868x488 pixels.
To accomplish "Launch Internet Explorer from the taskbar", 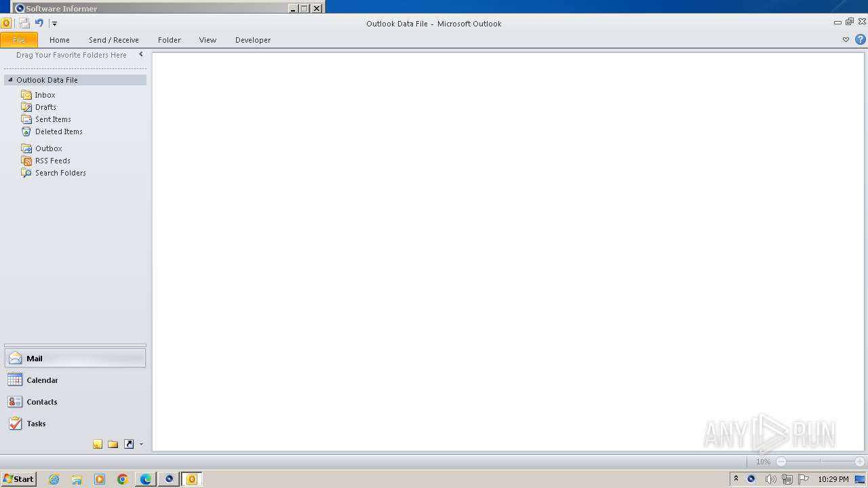I will tap(54, 479).
